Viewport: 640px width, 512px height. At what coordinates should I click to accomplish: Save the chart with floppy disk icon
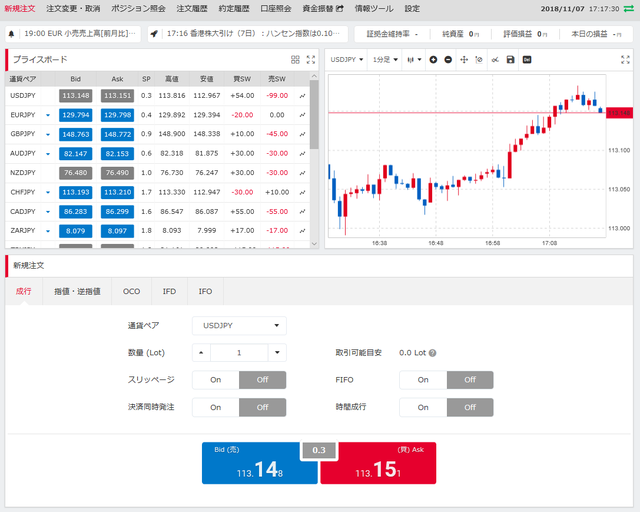(x=510, y=60)
